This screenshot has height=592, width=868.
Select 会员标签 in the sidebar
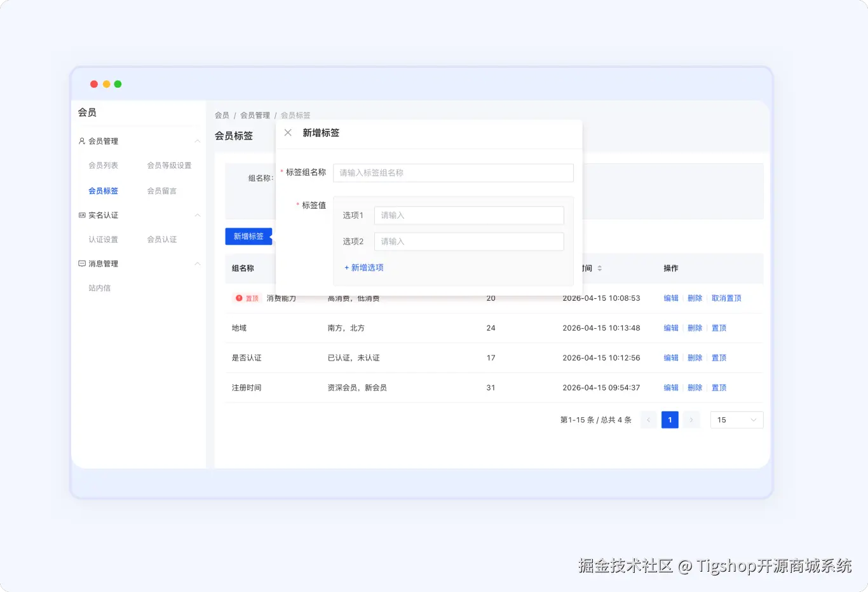[103, 191]
